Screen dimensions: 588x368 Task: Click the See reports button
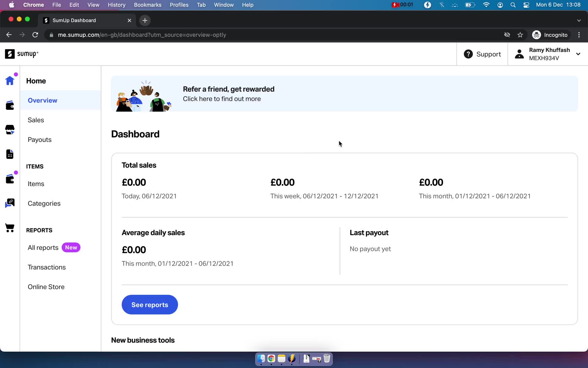coord(149,305)
